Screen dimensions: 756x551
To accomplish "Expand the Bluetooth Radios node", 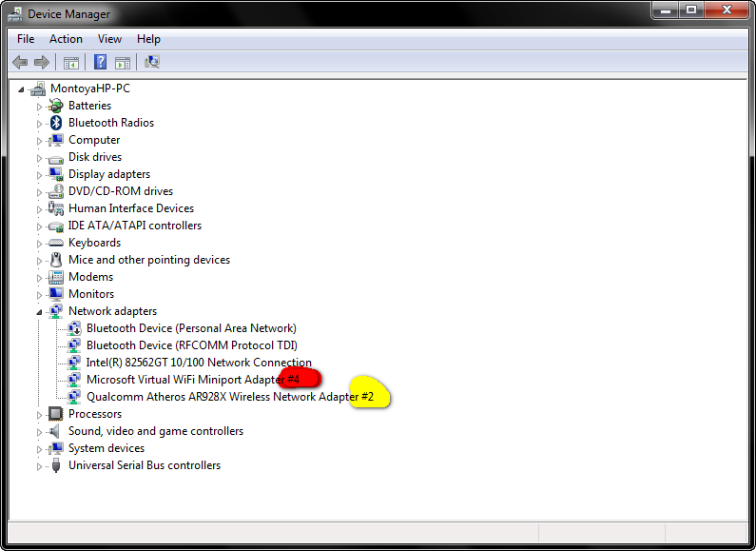I will (39, 124).
